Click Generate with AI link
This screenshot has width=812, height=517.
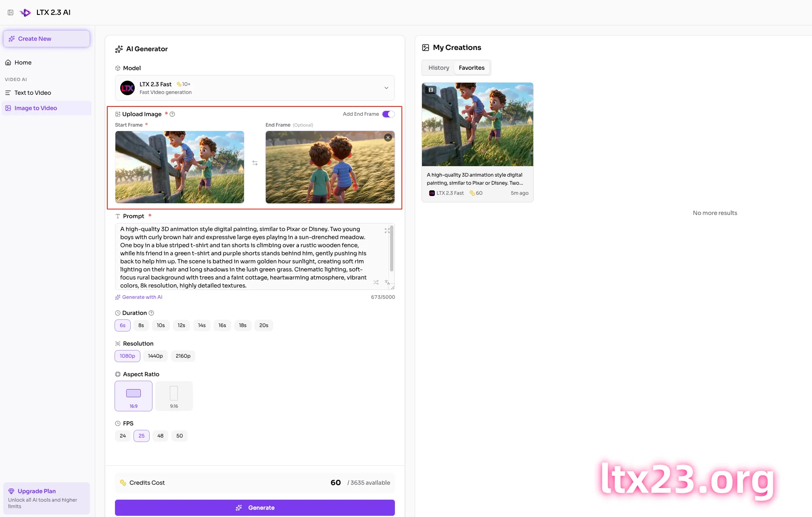tap(142, 297)
